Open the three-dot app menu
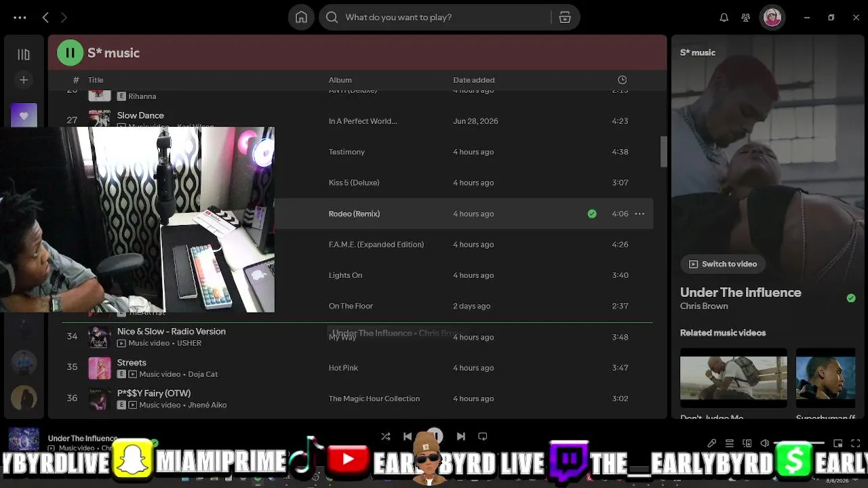The width and height of the screenshot is (868, 488). [20, 18]
